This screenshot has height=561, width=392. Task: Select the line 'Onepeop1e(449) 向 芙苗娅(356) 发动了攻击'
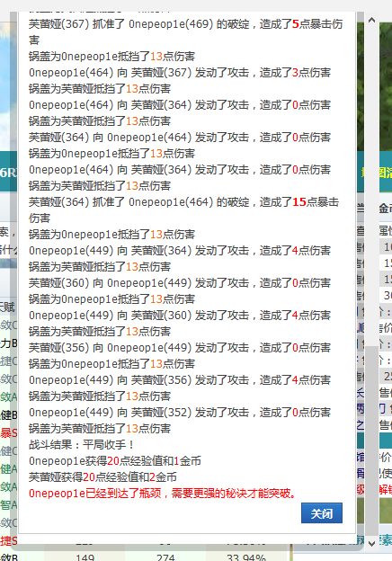(x=180, y=380)
